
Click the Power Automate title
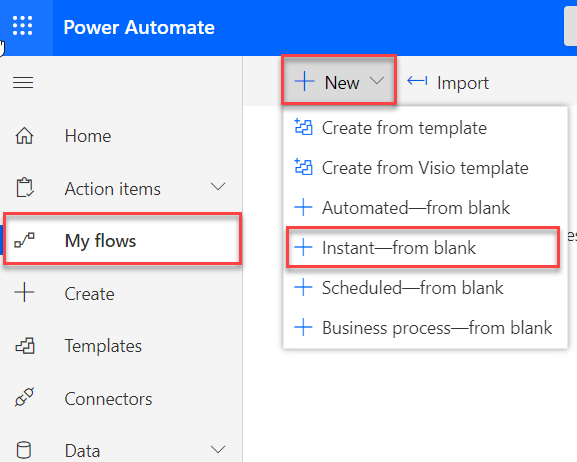pos(139,27)
